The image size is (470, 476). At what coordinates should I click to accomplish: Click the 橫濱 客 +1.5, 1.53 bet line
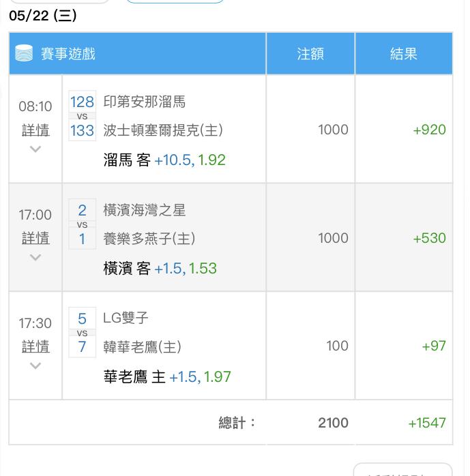point(160,269)
